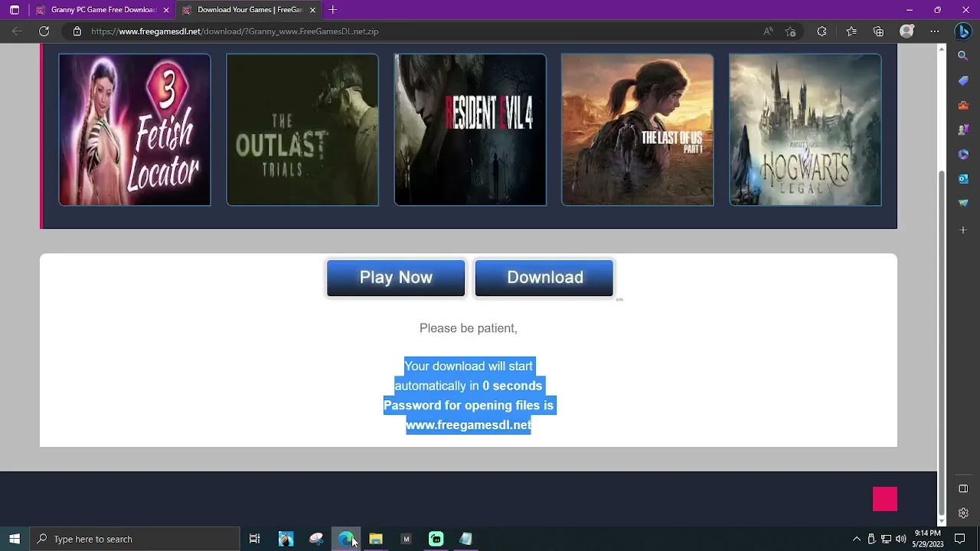Open the user profile avatar
This screenshot has height=551, width=980.
906,31
